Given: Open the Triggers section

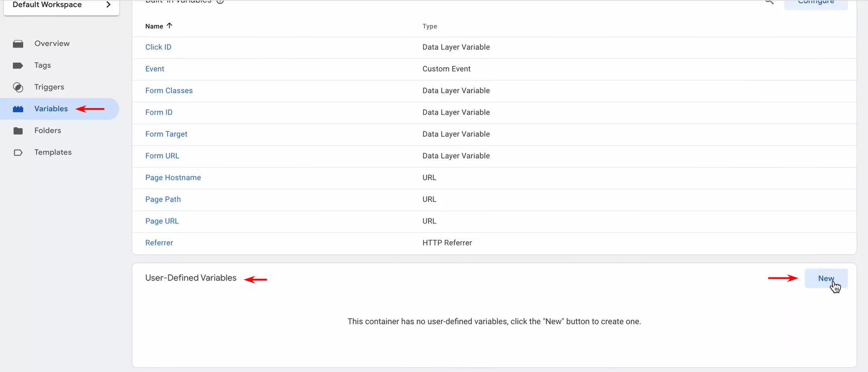Looking at the screenshot, I should [x=49, y=87].
